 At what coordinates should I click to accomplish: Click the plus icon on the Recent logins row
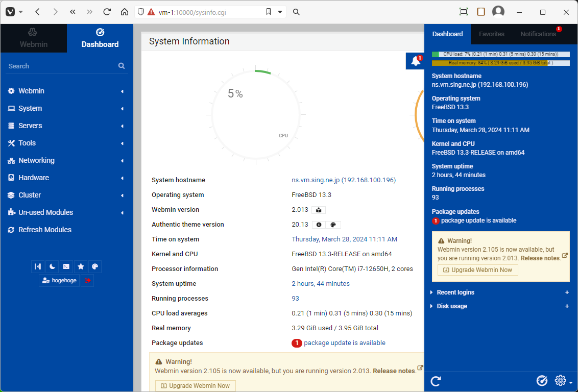point(567,292)
